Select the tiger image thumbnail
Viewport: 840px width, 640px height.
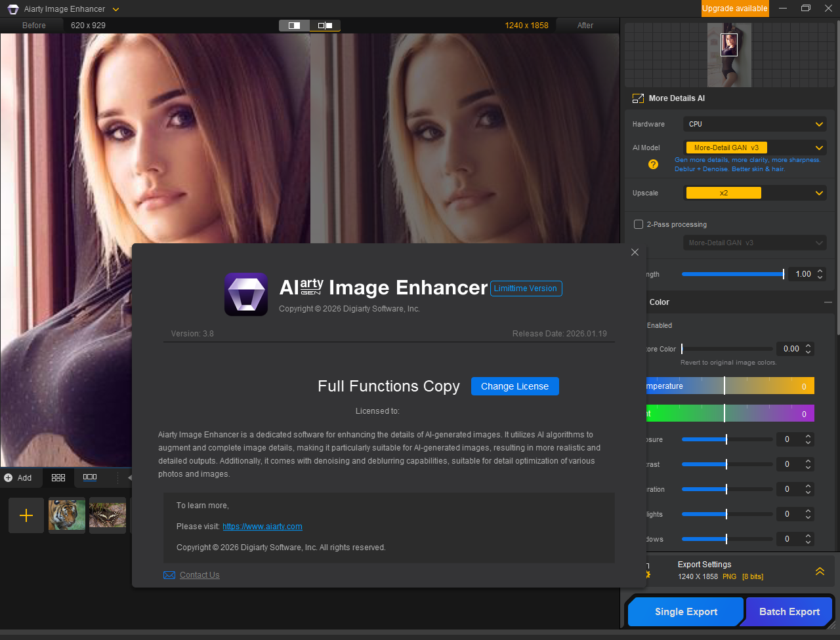pos(67,515)
